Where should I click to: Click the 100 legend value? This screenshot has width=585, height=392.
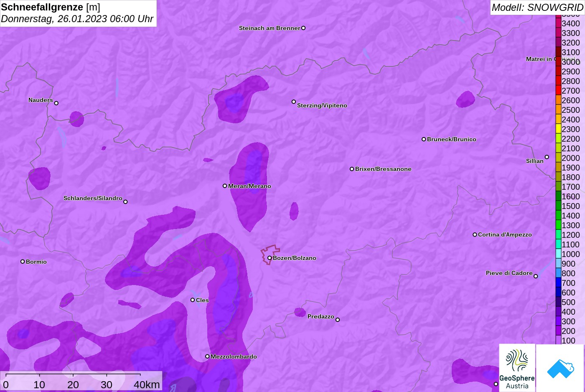(569, 341)
